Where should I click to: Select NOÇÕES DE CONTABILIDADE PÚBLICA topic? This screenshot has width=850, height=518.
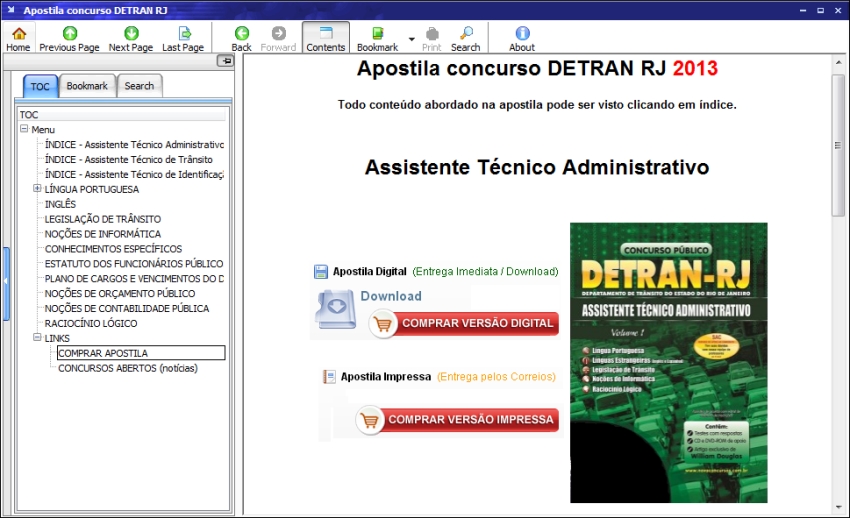pyautogui.click(x=127, y=308)
